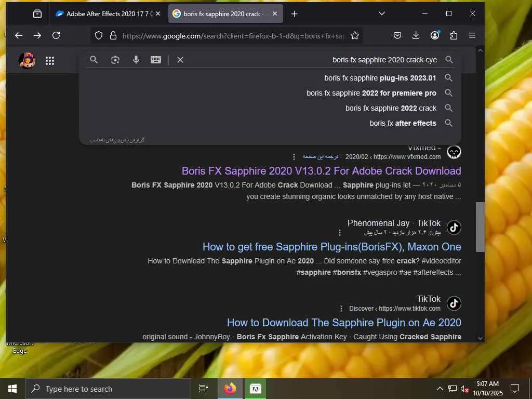Click the page vertical scrollbar thumb
The width and height of the screenshot is (532, 399).
[480, 227]
